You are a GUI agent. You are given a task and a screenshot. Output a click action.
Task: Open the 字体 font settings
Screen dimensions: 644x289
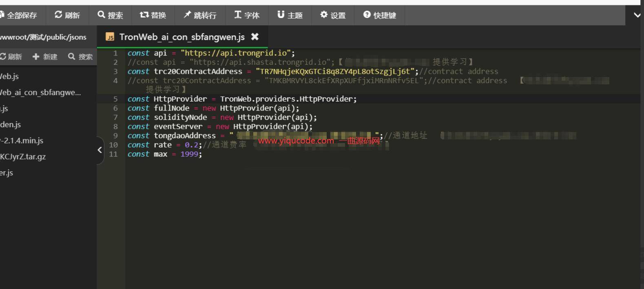(246, 15)
